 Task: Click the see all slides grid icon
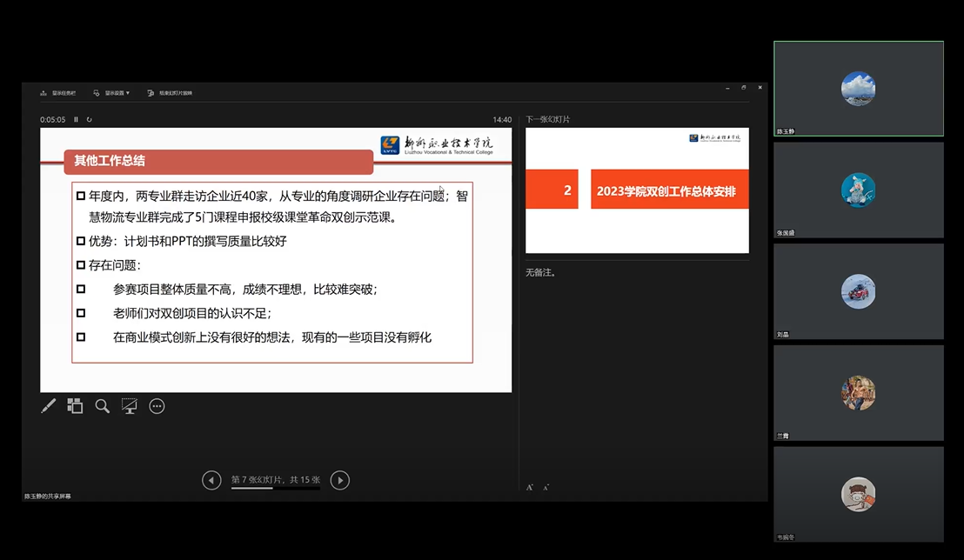[75, 406]
